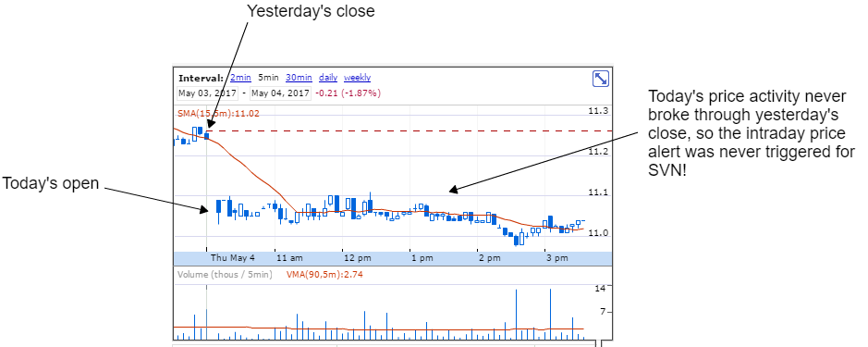This screenshot has height=347, width=868.
Task: Click the VMA(90,5m):2.74 volume label
Action: 324,275
